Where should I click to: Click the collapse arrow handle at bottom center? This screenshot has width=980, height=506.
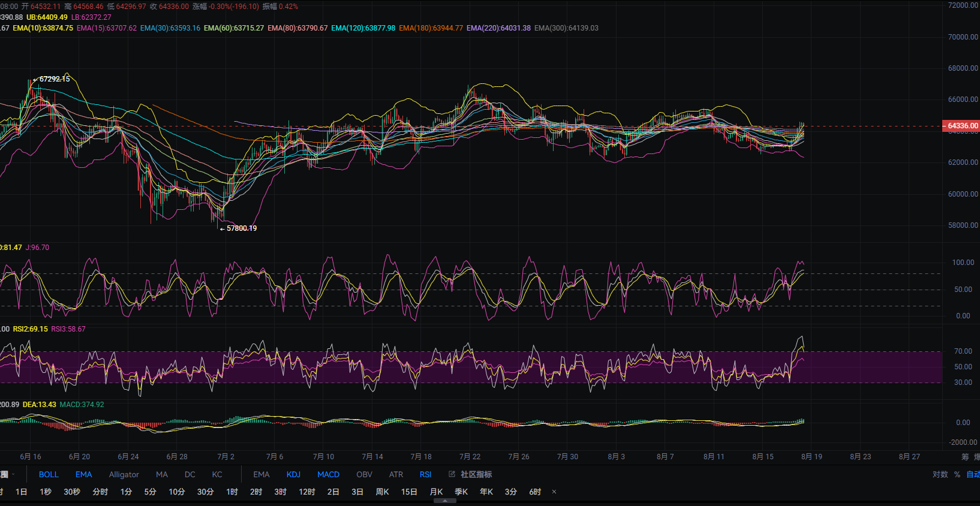point(444,501)
